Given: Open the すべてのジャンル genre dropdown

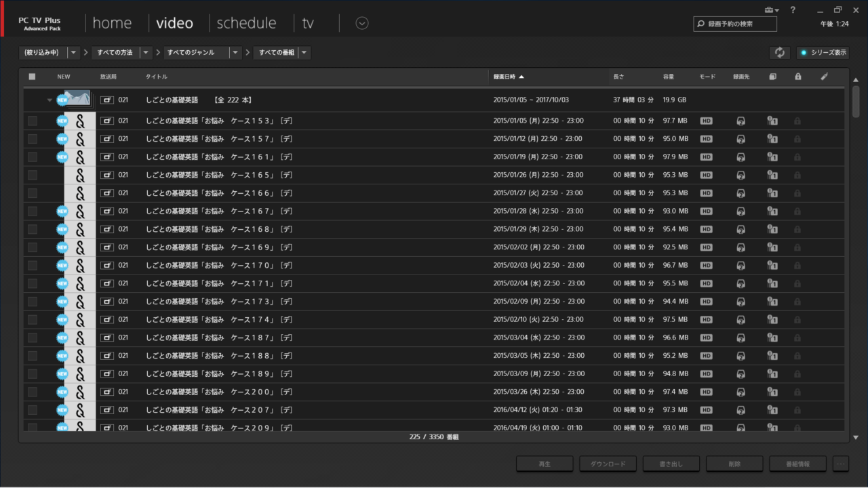Looking at the screenshot, I should pos(235,53).
